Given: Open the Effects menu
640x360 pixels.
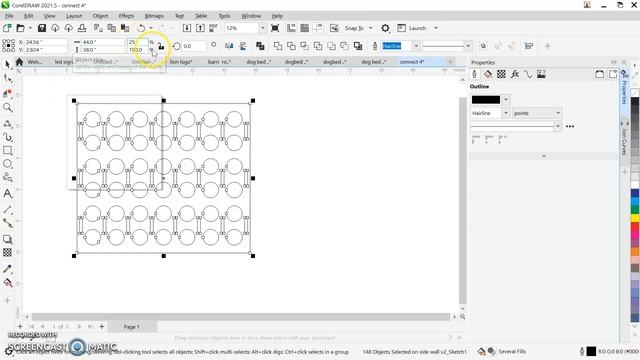Looking at the screenshot, I should tap(126, 16).
